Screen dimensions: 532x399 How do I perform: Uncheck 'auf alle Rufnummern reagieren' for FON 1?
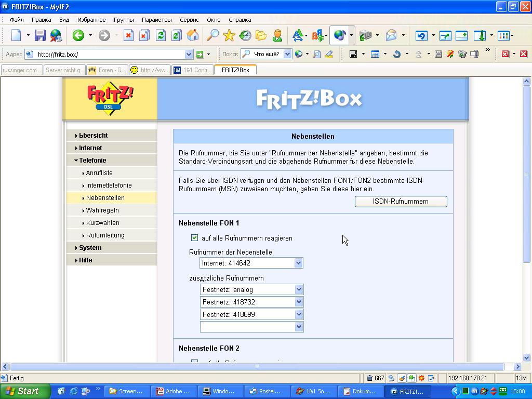tap(194, 237)
